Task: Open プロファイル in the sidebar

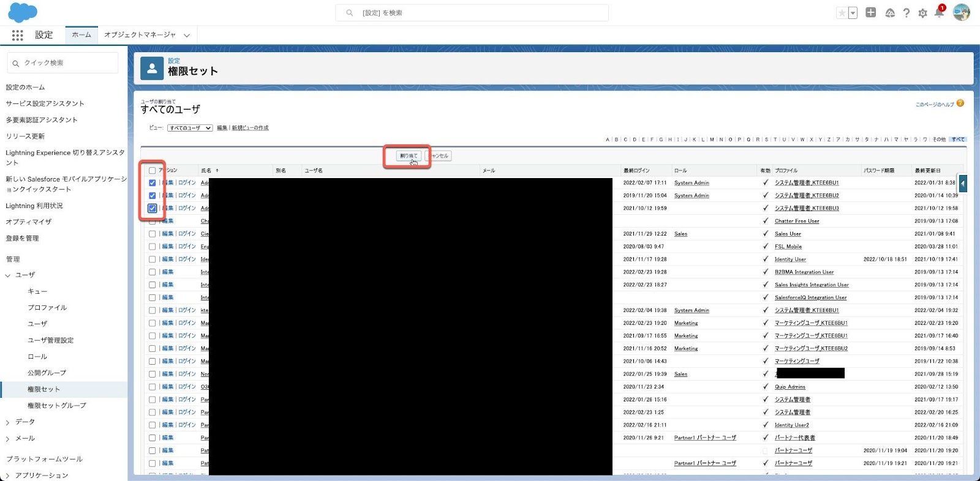Action: (x=47, y=307)
